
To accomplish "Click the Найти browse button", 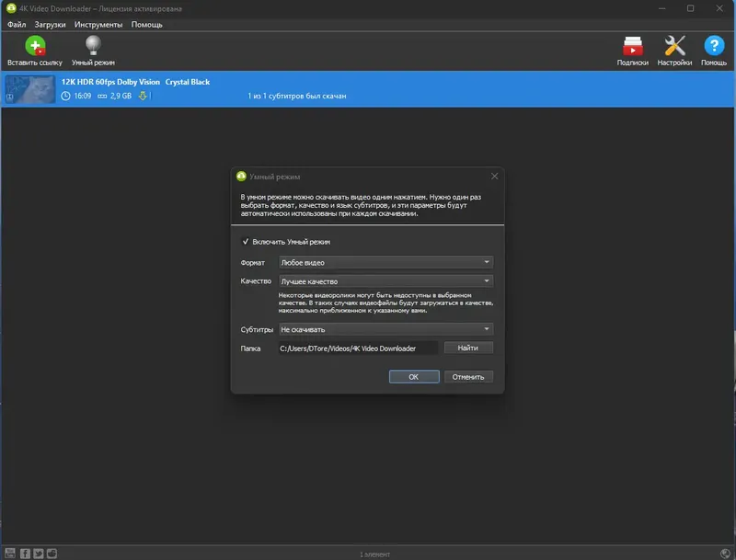I will (468, 348).
